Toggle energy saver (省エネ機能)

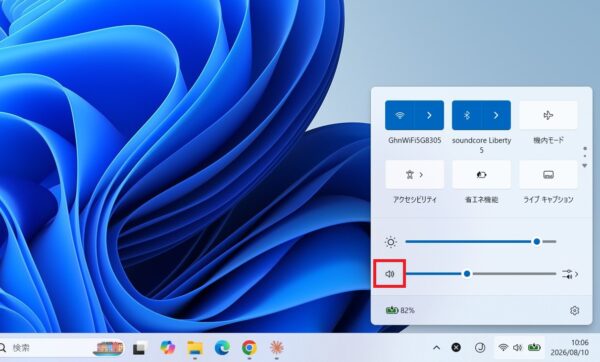pyautogui.click(x=481, y=175)
